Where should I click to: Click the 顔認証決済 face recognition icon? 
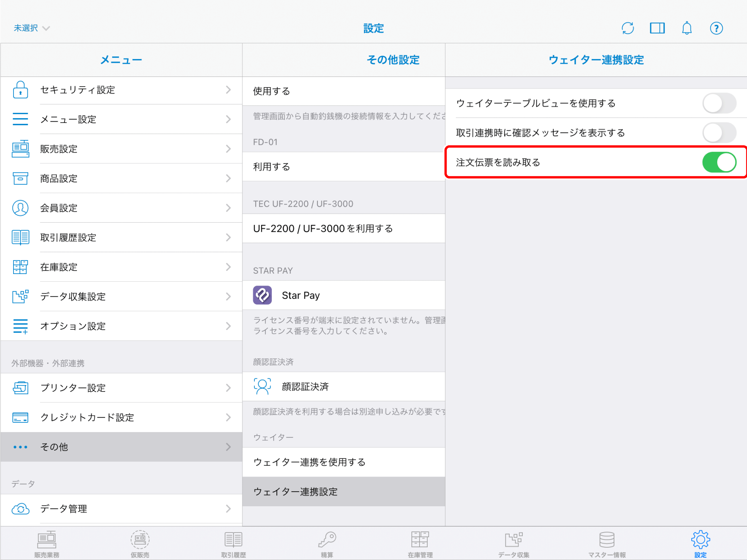click(262, 386)
